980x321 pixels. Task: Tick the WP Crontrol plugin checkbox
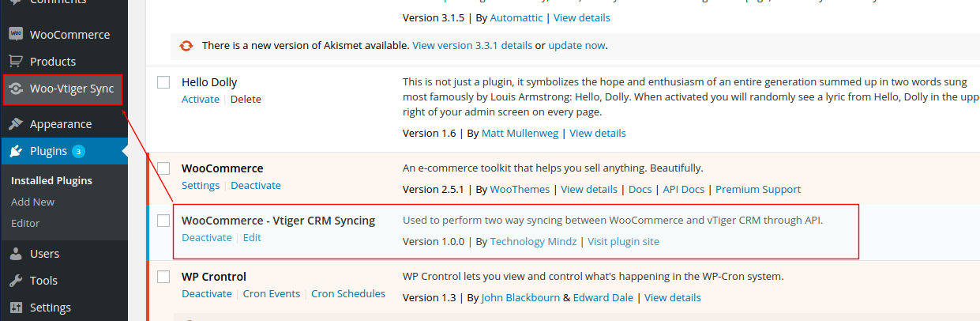163,277
